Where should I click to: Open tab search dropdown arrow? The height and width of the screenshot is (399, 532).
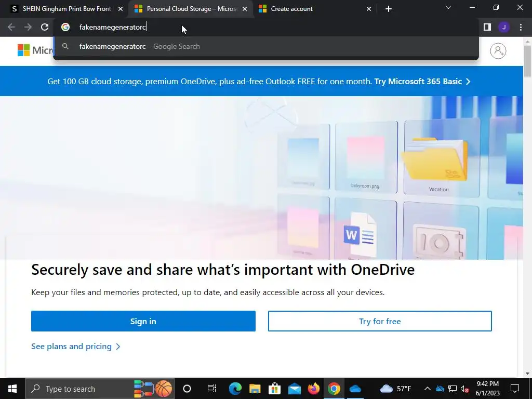pyautogui.click(x=448, y=7)
